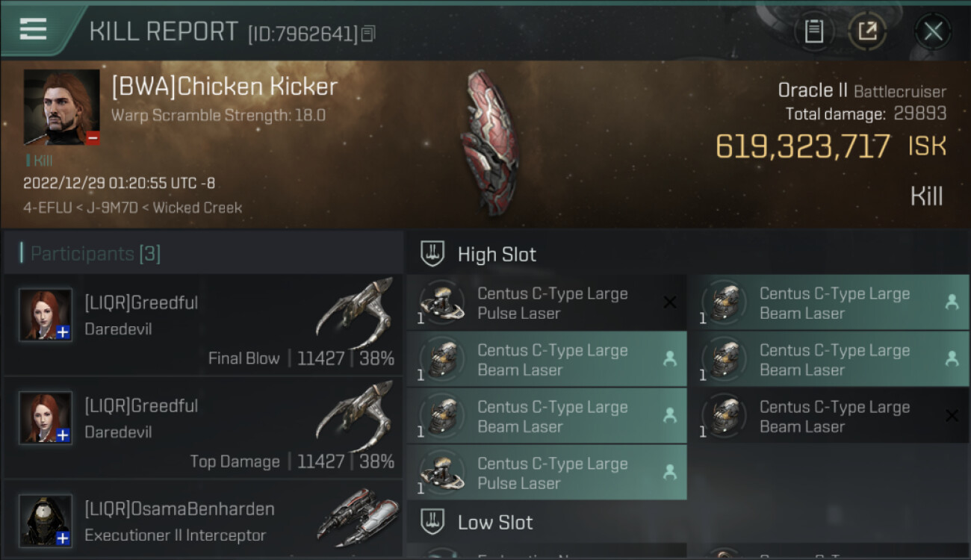Viewport: 971px width, 560px height.
Task: View Chicken Kicker's character portrait
Action: point(61,108)
